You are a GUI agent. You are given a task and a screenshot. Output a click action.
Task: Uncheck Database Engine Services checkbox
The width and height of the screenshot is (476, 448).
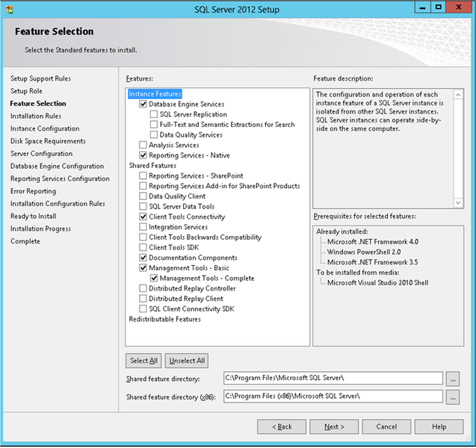tap(143, 105)
